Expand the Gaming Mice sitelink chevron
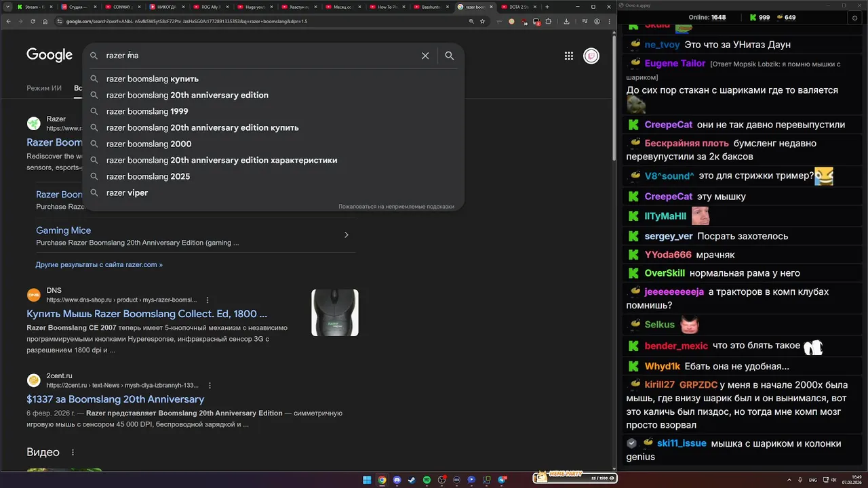Image resolution: width=868 pixels, height=488 pixels. pos(347,235)
